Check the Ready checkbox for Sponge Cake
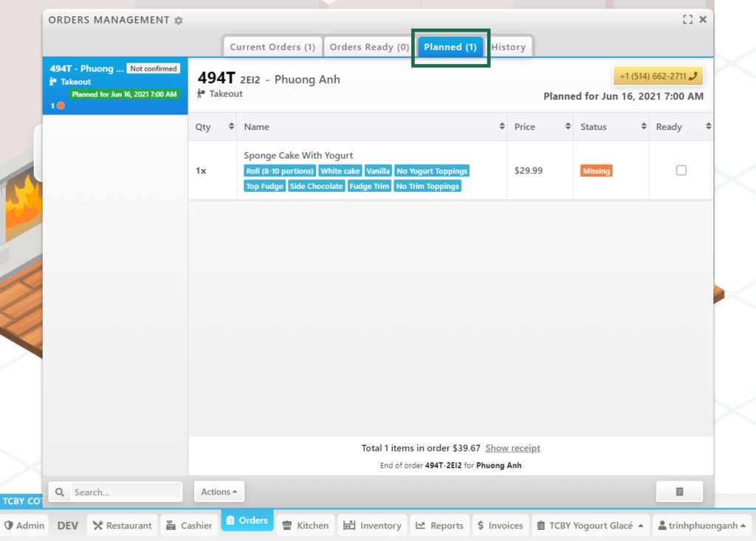Viewport: 756px width, 541px height. pyautogui.click(x=681, y=170)
